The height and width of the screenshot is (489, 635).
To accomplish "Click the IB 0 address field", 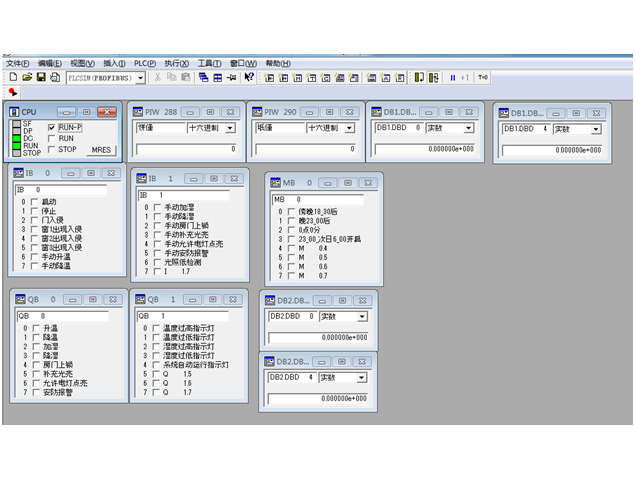I will coord(61,190).
